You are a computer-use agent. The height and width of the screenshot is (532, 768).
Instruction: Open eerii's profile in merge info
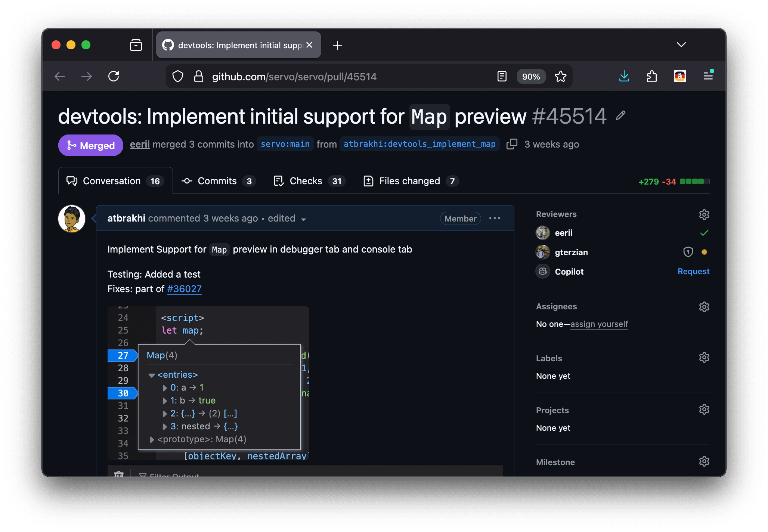click(140, 144)
